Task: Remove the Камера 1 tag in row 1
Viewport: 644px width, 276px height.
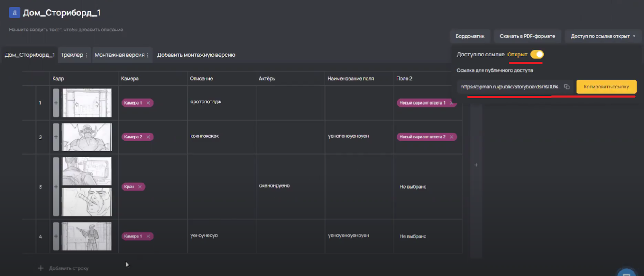Action: coord(148,103)
